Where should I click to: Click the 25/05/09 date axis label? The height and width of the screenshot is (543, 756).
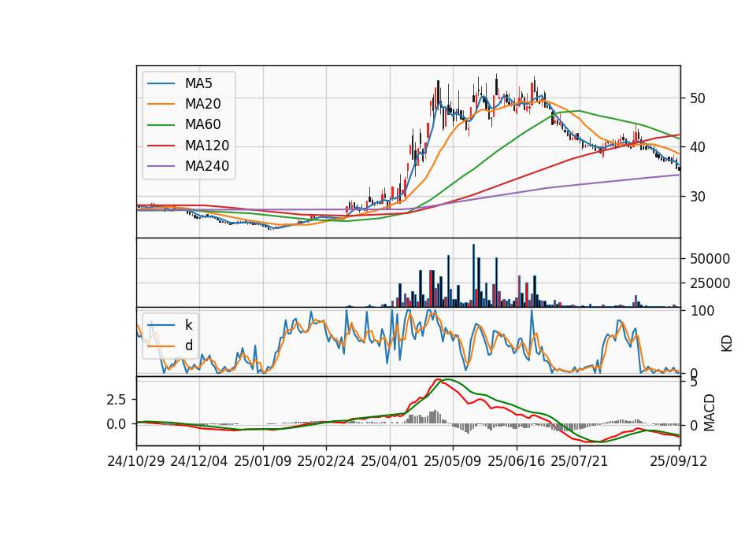pyautogui.click(x=453, y=461)
